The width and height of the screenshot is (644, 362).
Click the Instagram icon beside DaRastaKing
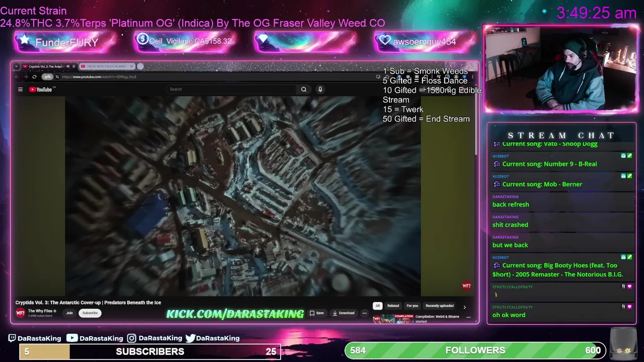pyautogui.click(x=131, y=338)
